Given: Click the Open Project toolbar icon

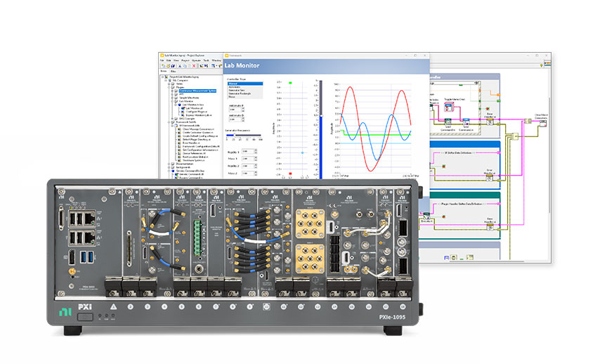Looking at the screenshot, I should pyautogui.click(x=168, y=66).
